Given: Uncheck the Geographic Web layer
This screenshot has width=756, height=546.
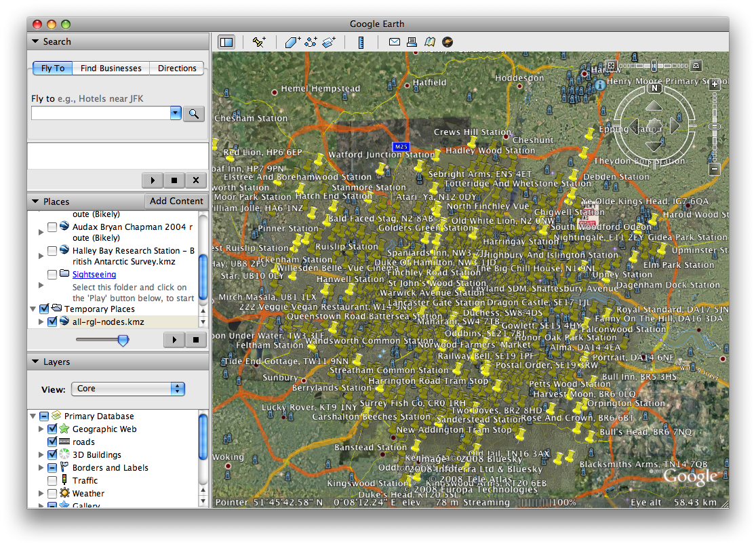Looking at the screenshot, I should pyautogui.click(x=52, y=429).
